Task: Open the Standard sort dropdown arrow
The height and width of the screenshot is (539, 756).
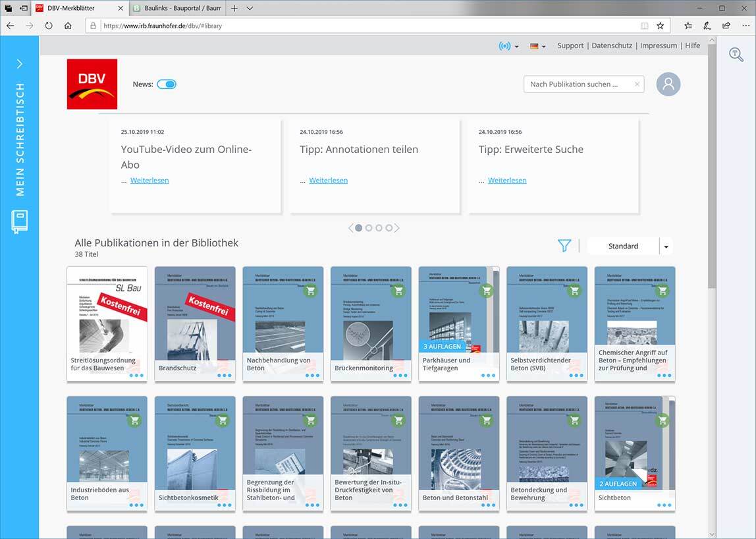Action: 666,246
